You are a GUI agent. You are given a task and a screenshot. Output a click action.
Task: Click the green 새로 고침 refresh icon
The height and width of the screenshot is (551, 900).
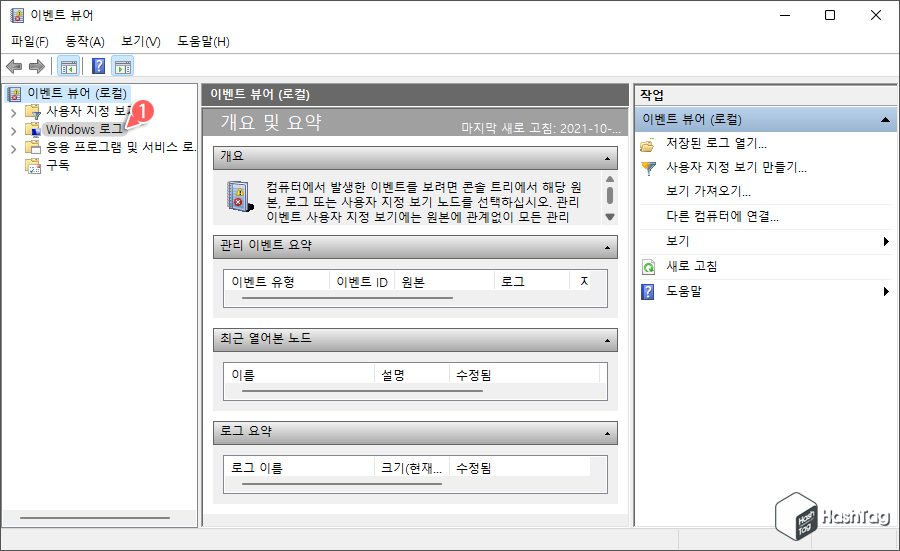(648, 267)
